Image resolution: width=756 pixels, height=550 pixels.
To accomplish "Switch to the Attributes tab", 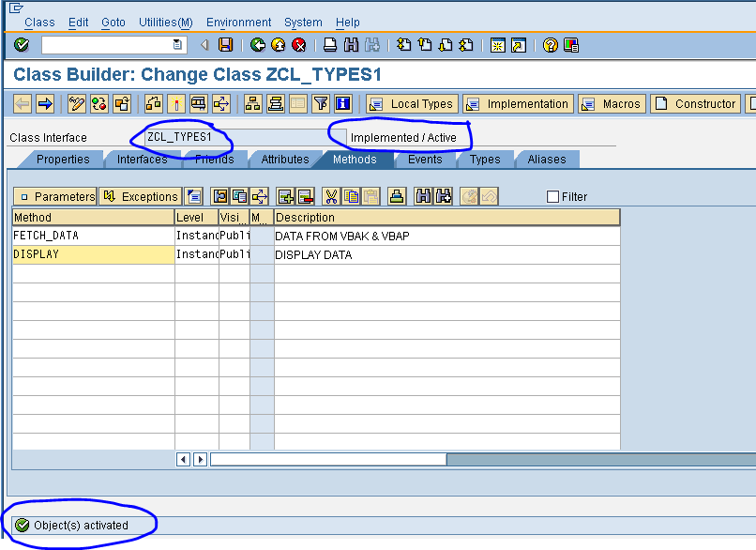I will click(284, 160).
